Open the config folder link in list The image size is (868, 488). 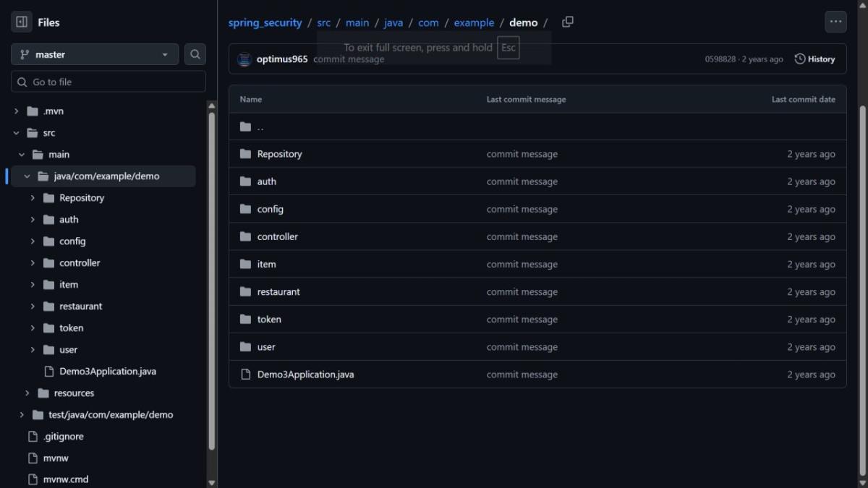[x=270, y=210]
